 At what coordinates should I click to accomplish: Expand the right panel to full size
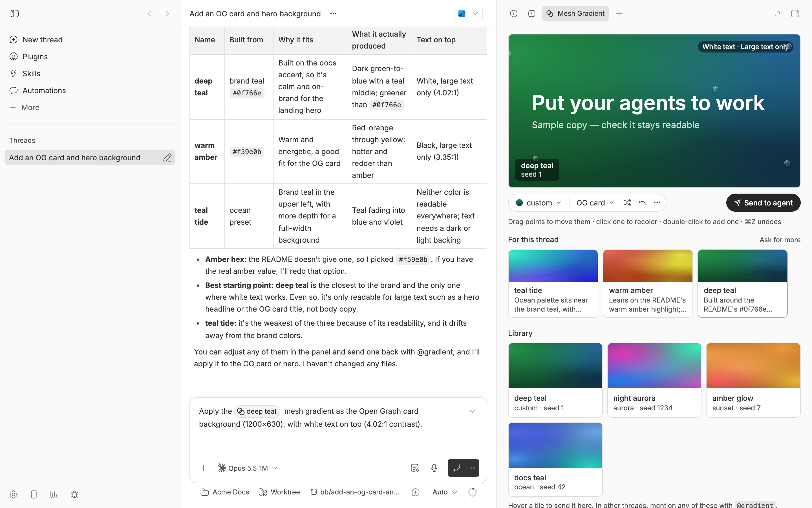(x=777, y=14)
